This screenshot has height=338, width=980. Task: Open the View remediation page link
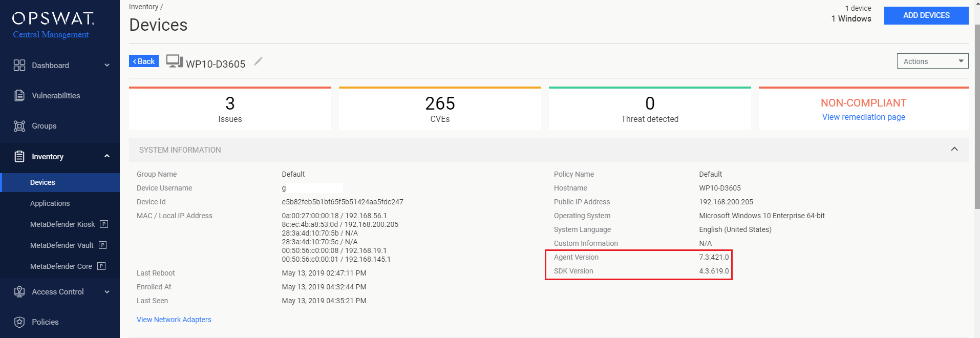pyautogui.click(x=863, y=117)
